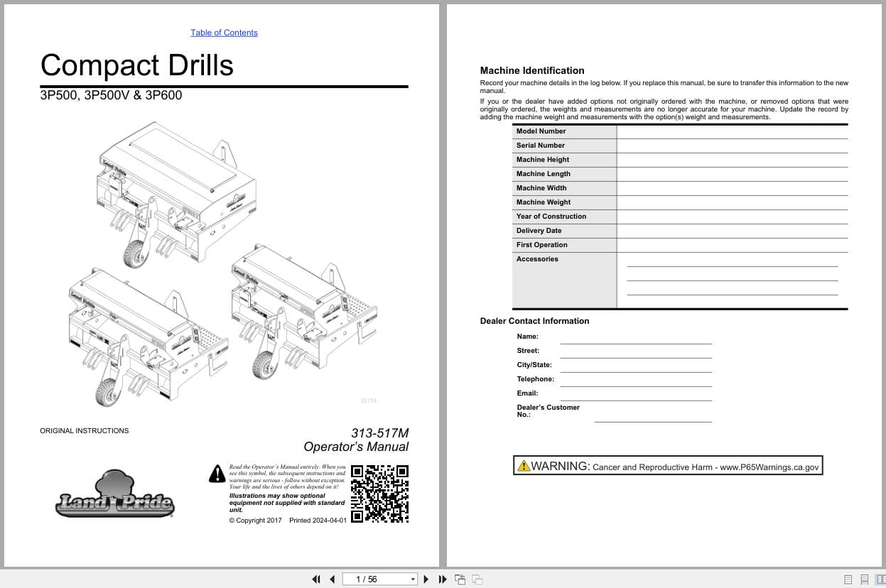Click the go to next view icon
This screenshot has width=886, height=588.
[x=477, y=579]
